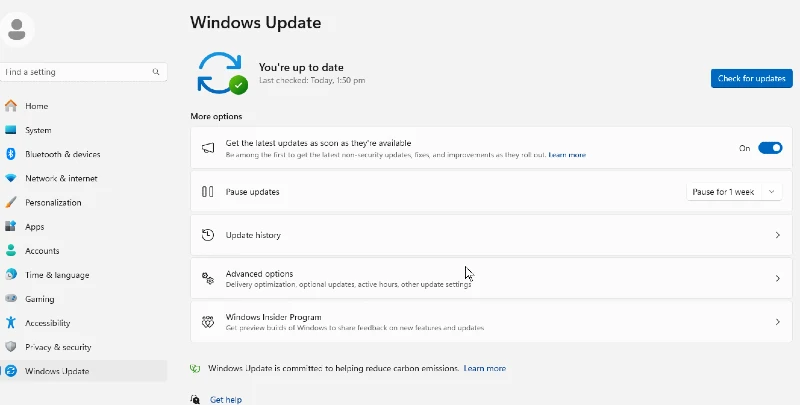Open Privacy & security settings
The image size is (800, 405).
point(84,347)
